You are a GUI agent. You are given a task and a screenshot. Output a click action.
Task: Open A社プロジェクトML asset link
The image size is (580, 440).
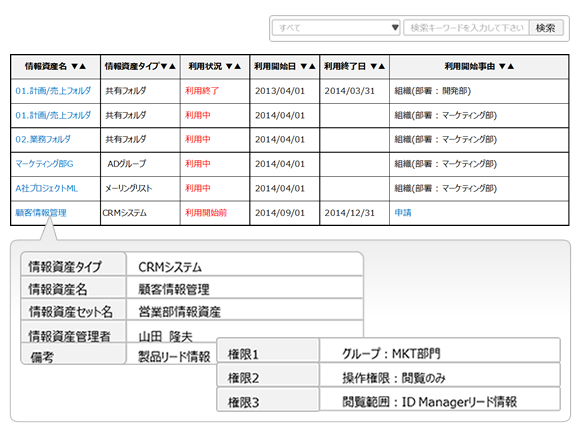(x=47, y=188)
